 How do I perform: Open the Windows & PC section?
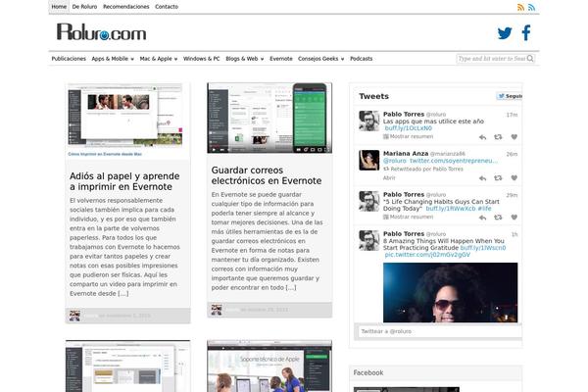[201, 59]
